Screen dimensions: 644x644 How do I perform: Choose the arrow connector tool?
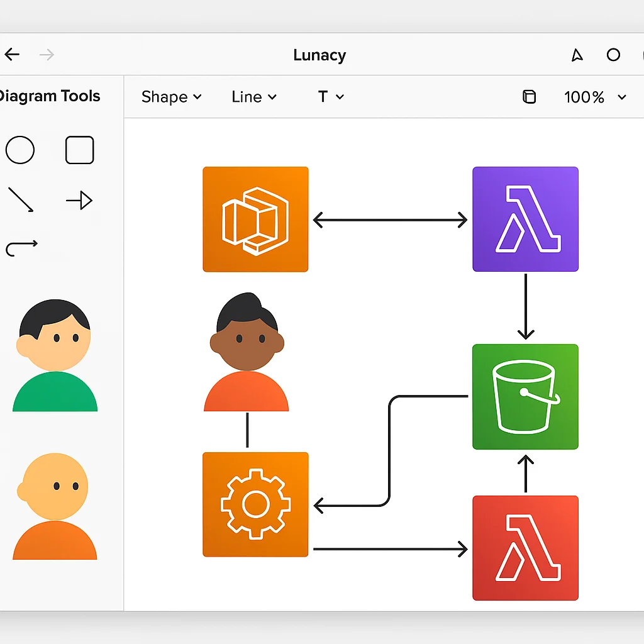click(x=79, y=199)
